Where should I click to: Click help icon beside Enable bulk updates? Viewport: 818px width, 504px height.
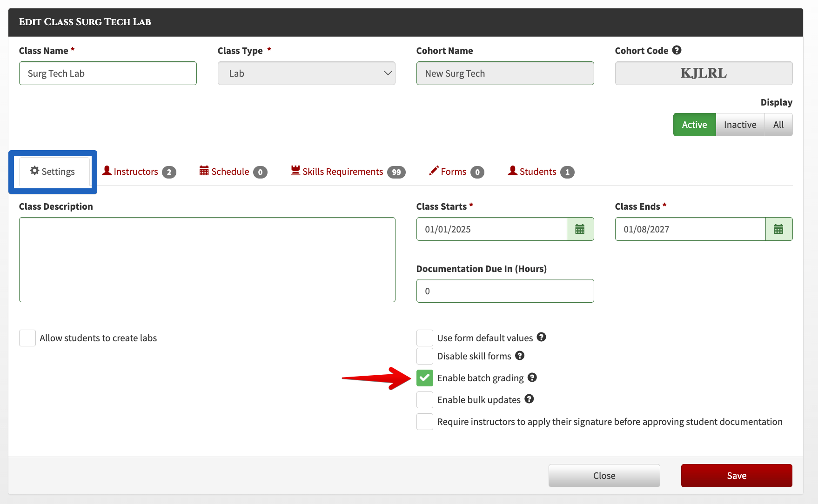[529, 399]
